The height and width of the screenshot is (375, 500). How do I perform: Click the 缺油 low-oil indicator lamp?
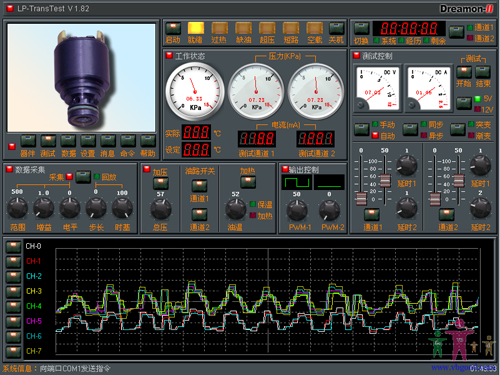[243, 28]
